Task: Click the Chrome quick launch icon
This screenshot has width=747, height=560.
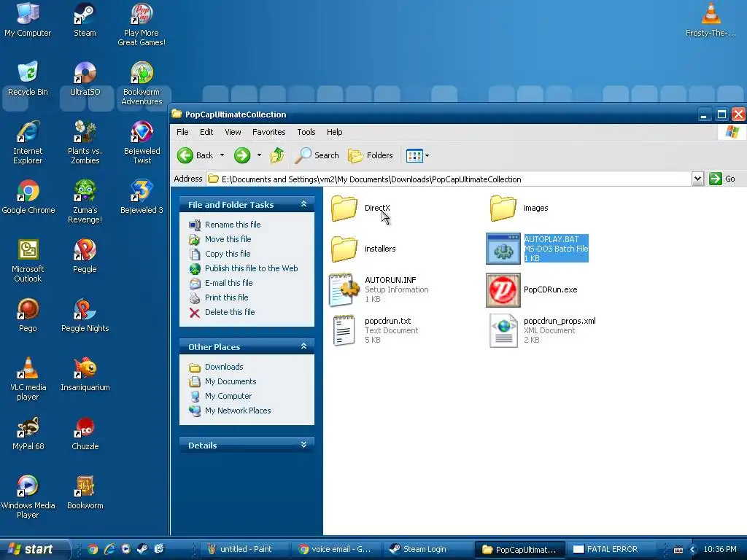Action: point(93,549)
